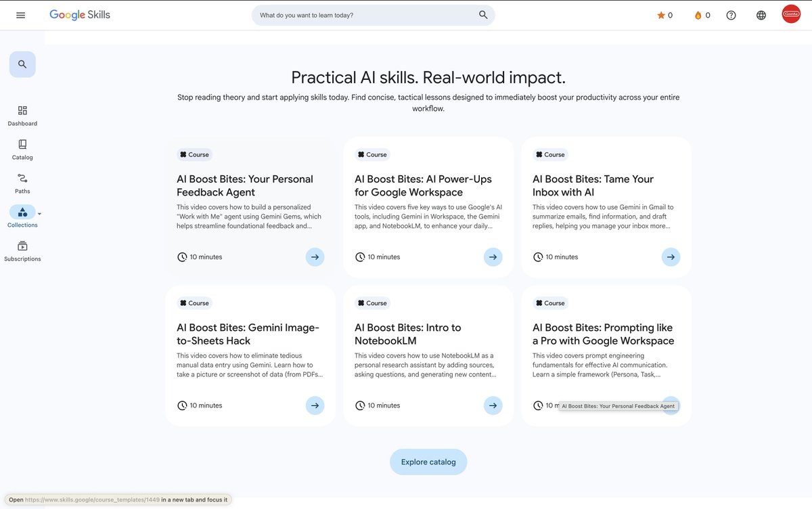This screenshot has width=812, height=509.
Task: Open the help question mark icon
Action: (x=731, y=15)
